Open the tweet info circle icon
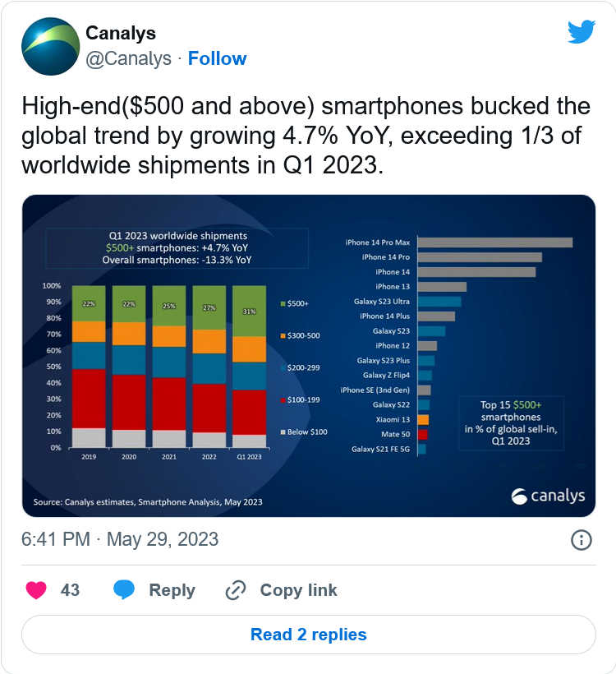Screen dimensions: 616x674 tap(582, 539)
